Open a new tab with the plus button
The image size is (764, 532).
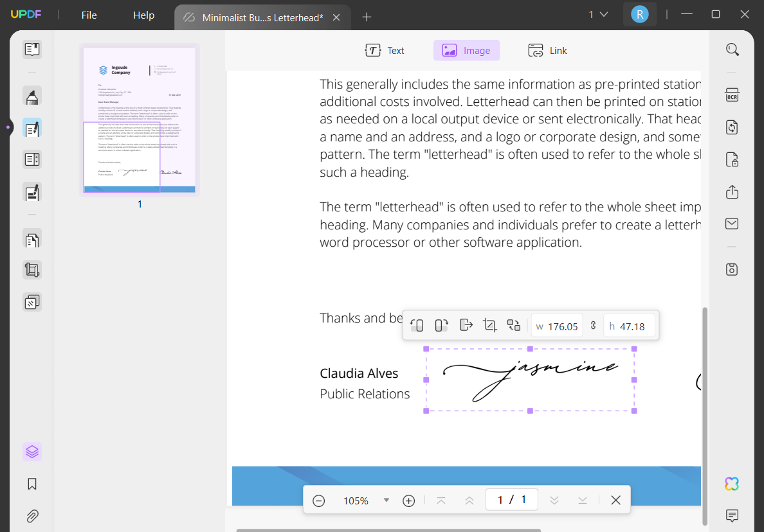tap(367, 17)
